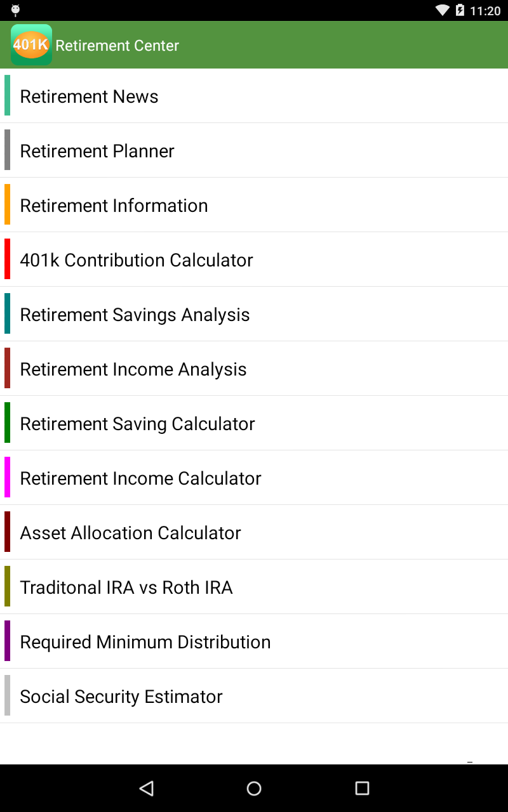Image resolution: width=508 pixels, height=812 pixels.
Task: Open the Asset Allocation Calculator
Action: pyautogui.click(x=130, y=533)
